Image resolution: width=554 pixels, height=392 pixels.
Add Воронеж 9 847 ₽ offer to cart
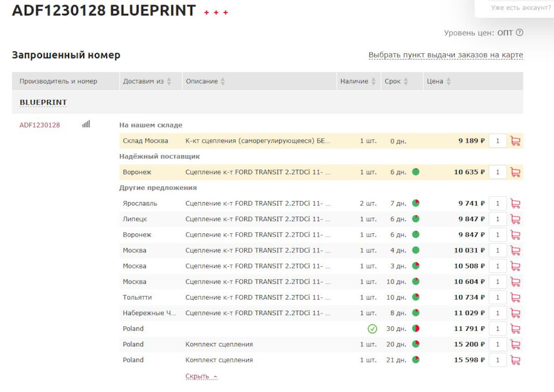tap(515, 235)
